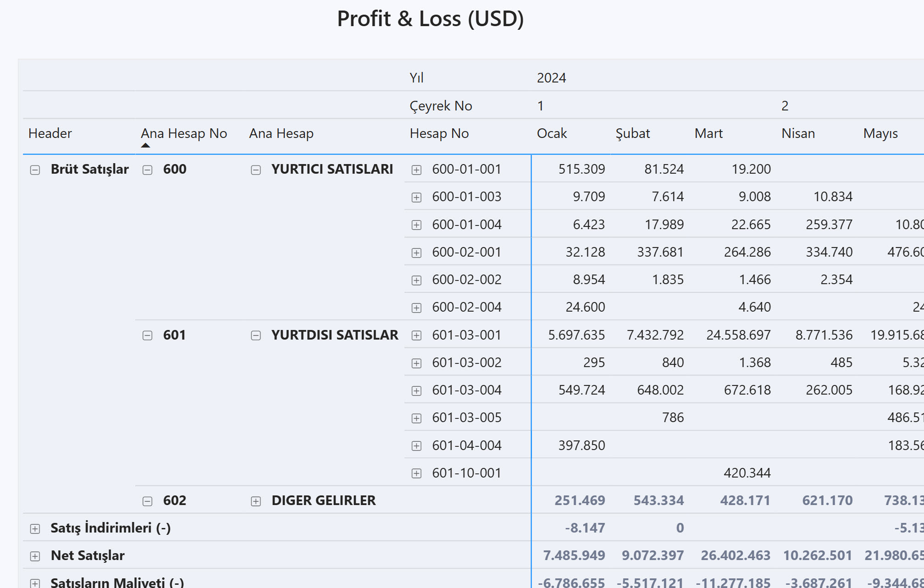Image resolution: width=924 pixels, height=588 pixels.
Task: Select the Ocak month column header
Action: point(552,133)
